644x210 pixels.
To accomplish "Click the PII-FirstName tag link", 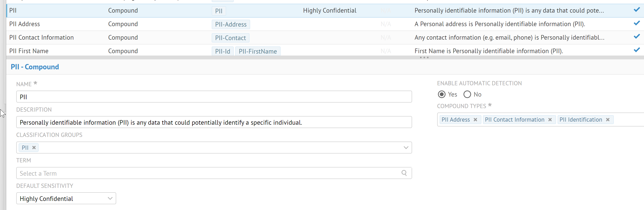I will pyautogui.click(x=257, y=51).
